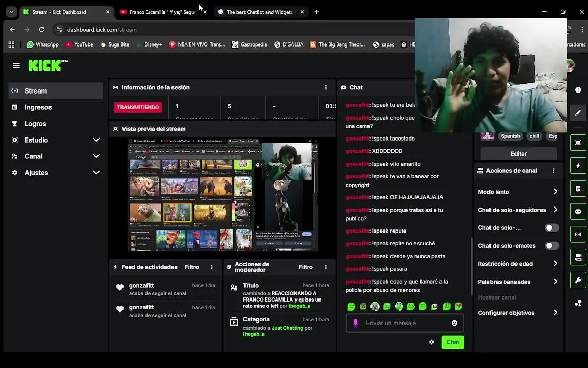
Task: Click wrench tools icon in right rail
Action: point(578,280)
